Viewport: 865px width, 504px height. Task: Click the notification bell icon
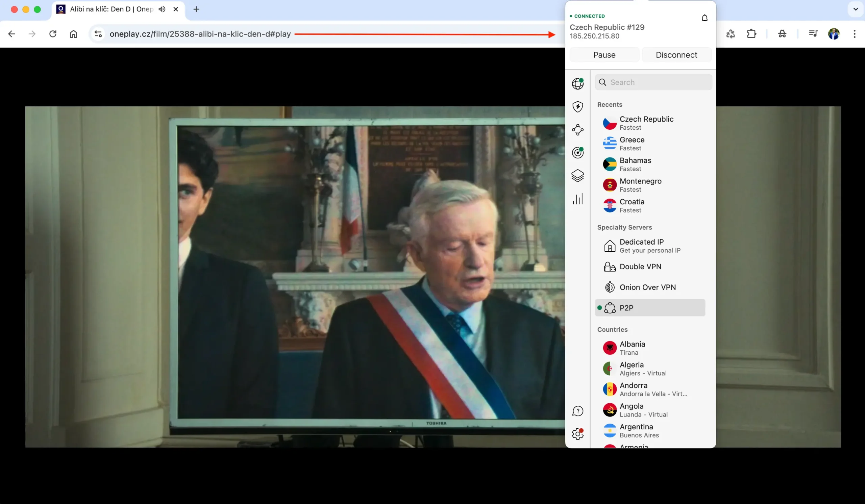point(705,18)
